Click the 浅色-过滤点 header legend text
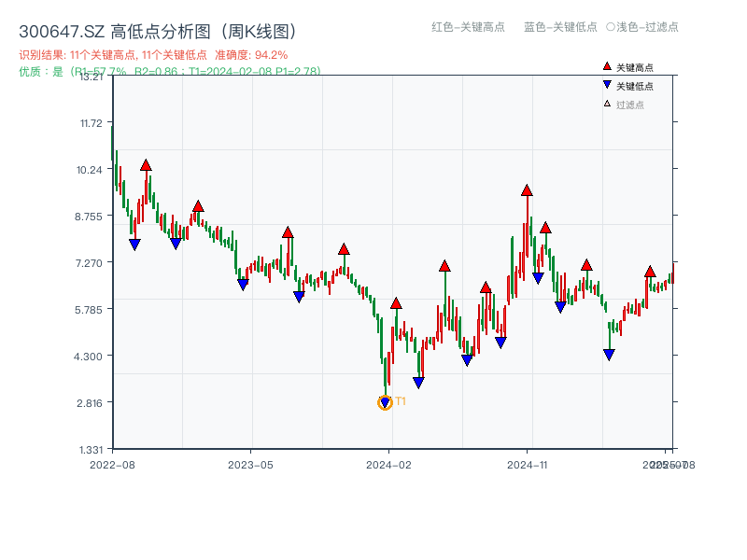Viewport: 747px width, 560px height. [x=642, y=27]
